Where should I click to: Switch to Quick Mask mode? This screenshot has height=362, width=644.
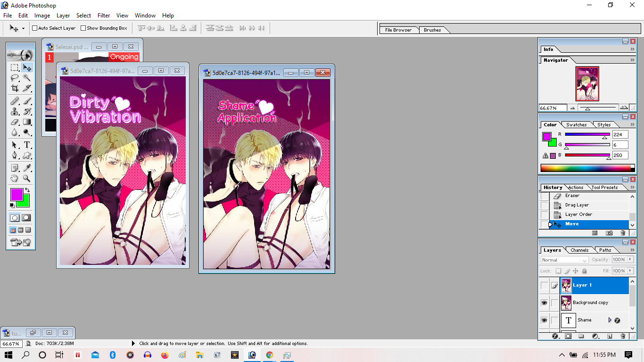click(26, 218)
